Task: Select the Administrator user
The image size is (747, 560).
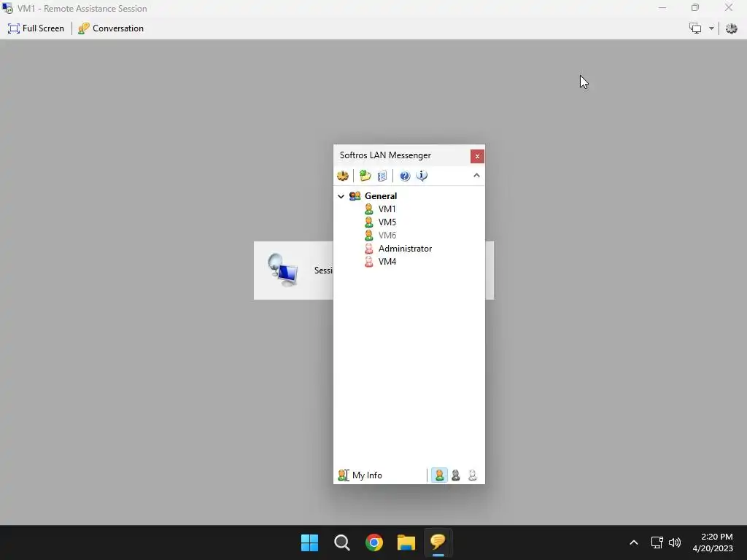Action: coord(405,249)
